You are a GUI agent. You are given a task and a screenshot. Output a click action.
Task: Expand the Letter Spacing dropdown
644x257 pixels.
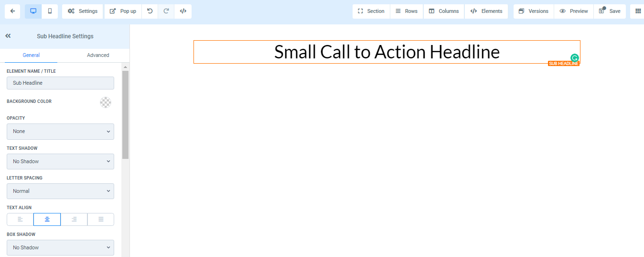tap(60, 191)
